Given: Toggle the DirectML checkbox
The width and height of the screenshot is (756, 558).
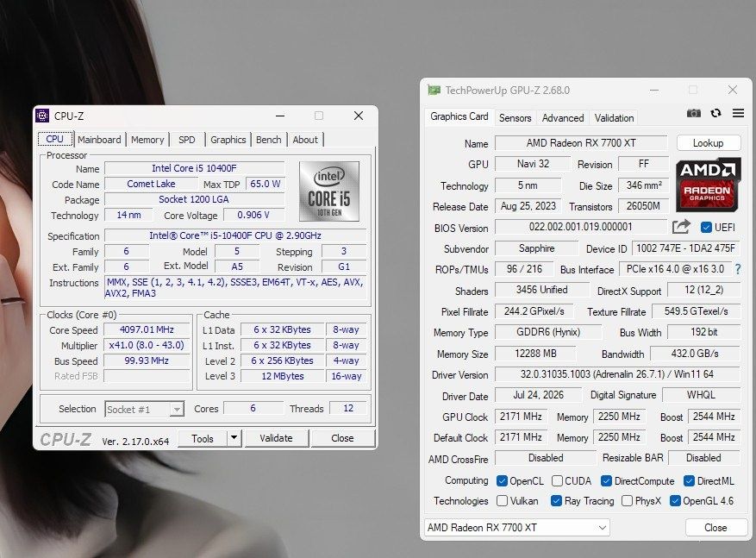Looking at the screenshot, I should pos(689,481).
